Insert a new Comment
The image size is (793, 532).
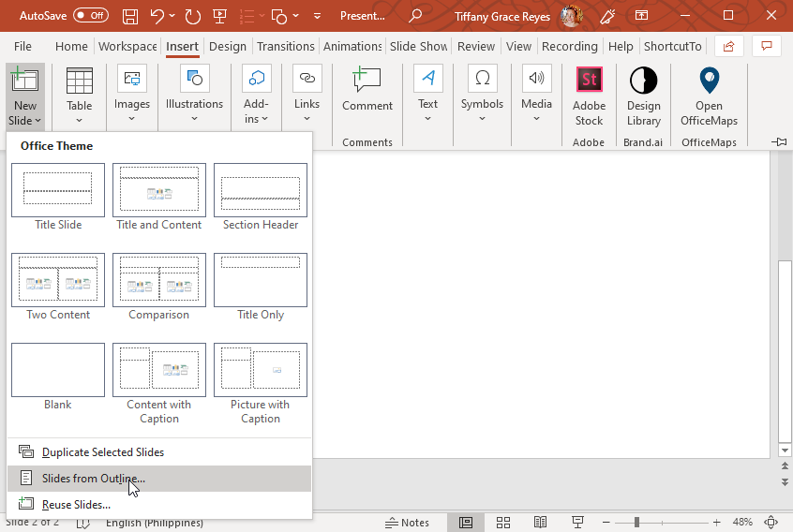pyautogui.click(x=367, y=91)
